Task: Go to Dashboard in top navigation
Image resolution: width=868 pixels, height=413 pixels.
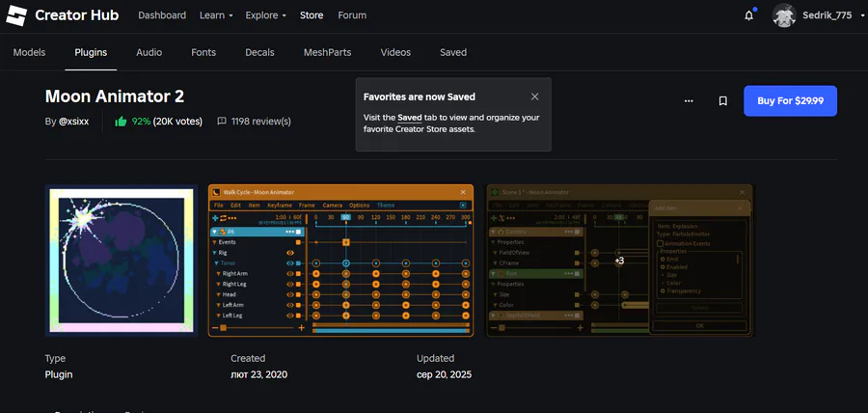Action: (162, 15)
